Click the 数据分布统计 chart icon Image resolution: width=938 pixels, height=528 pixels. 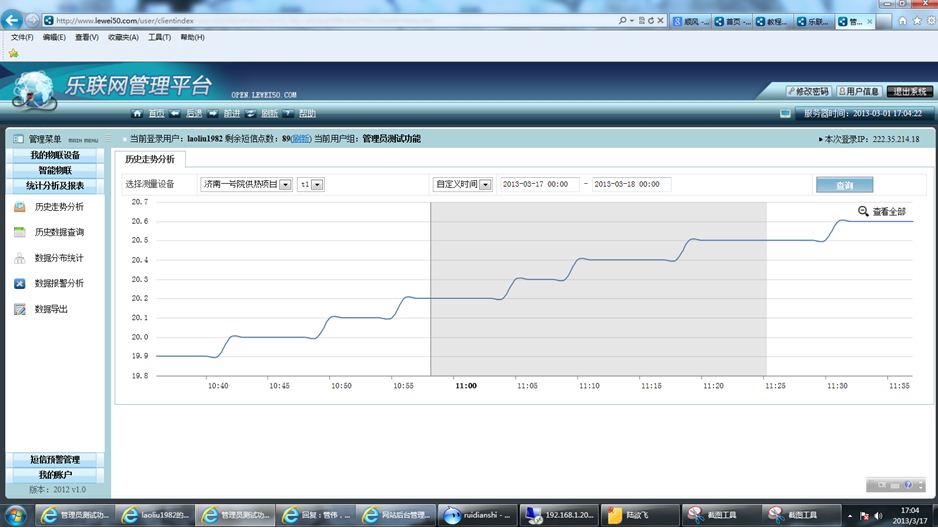coord(20,258)
